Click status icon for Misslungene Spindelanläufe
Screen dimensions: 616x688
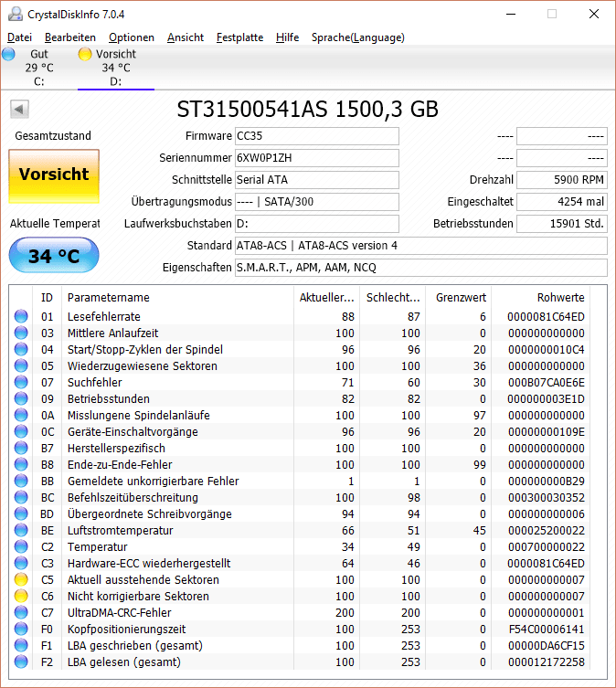(x=21, y=415)
